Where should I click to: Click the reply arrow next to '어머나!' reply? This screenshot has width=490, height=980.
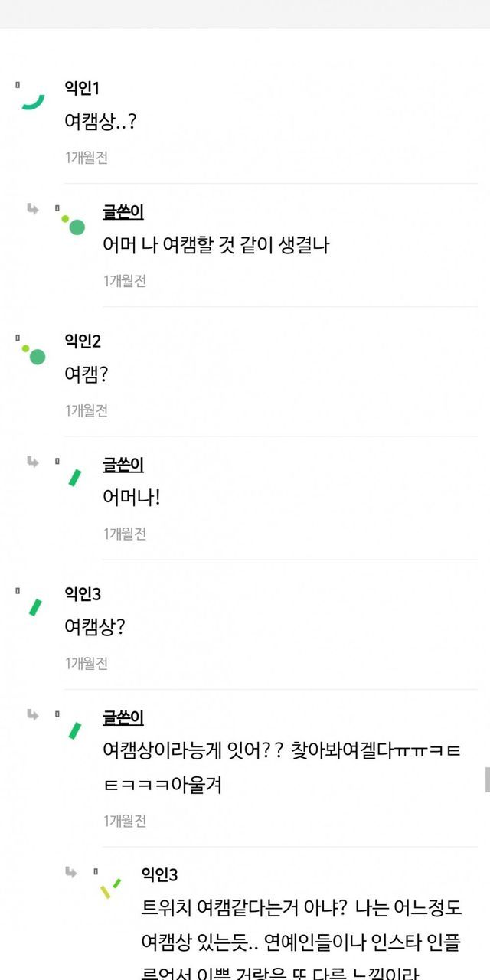click(x=33, y=462)
